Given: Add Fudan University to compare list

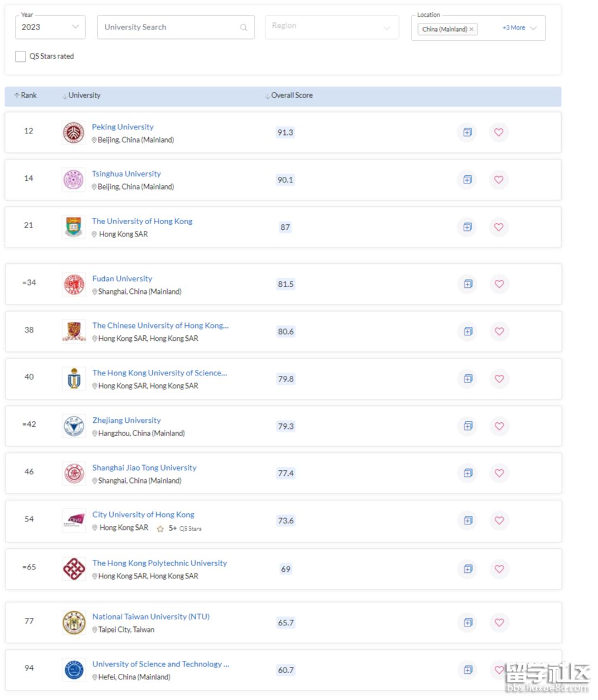Looking at the screenshot, I should click(x=468, y=284).
